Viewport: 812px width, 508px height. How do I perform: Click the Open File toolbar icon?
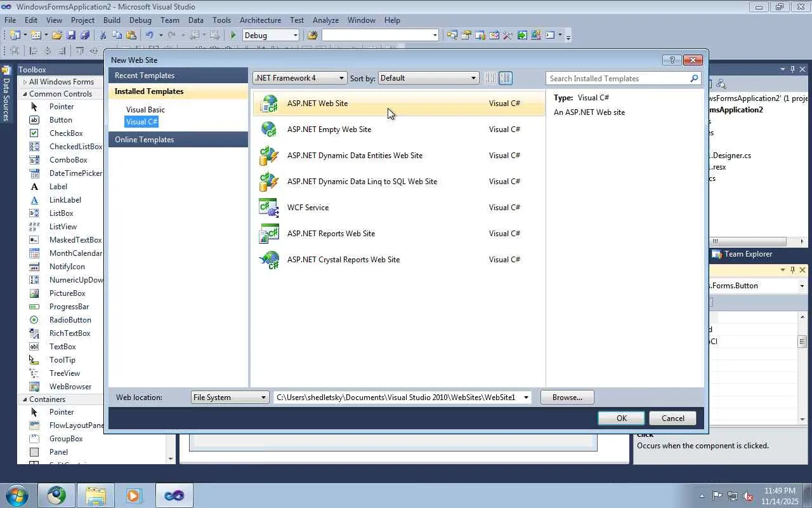(57, 36)
